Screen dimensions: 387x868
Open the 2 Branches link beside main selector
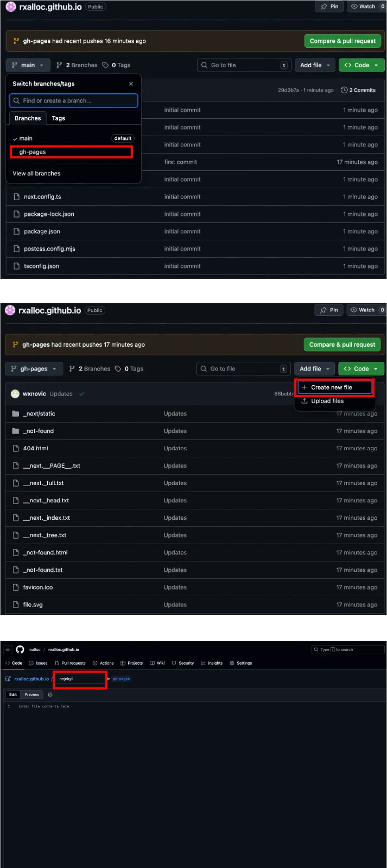pos(77,65)
